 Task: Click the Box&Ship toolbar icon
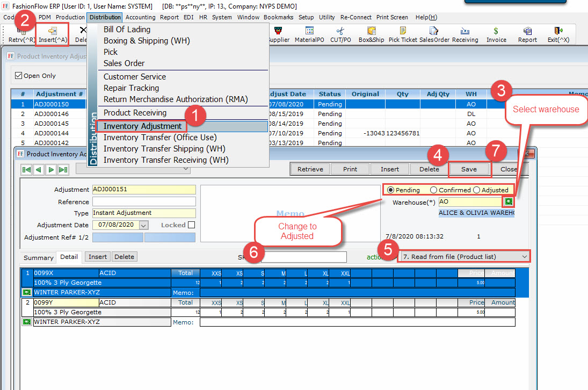[371, 32]
